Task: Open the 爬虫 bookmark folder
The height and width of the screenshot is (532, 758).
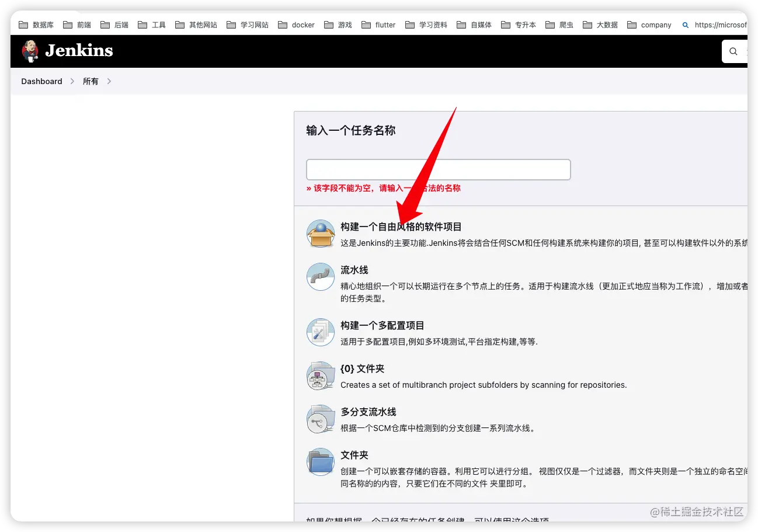Action: click(559, 25)
